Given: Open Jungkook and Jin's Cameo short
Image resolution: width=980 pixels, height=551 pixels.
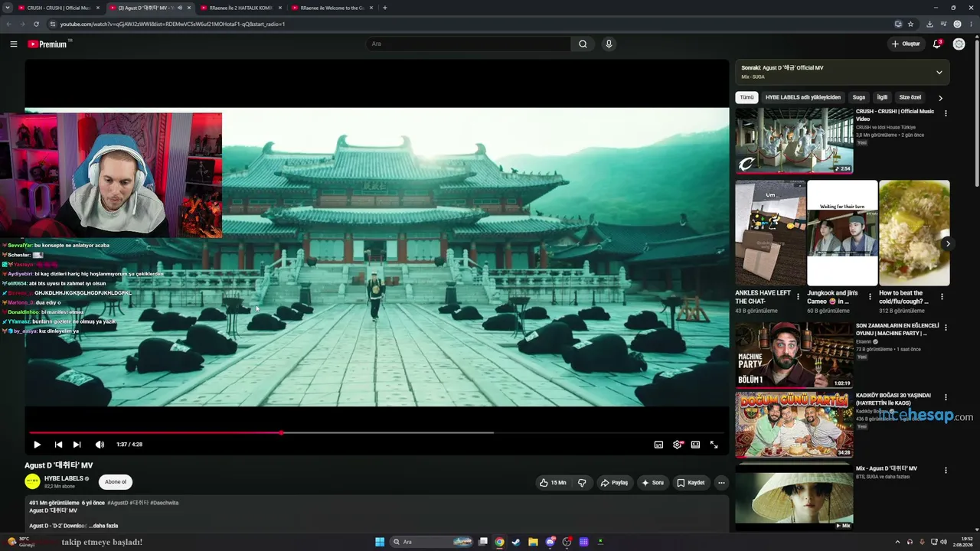Looking at the screenshot, I should pyautogui.click(x=842, y=233).
